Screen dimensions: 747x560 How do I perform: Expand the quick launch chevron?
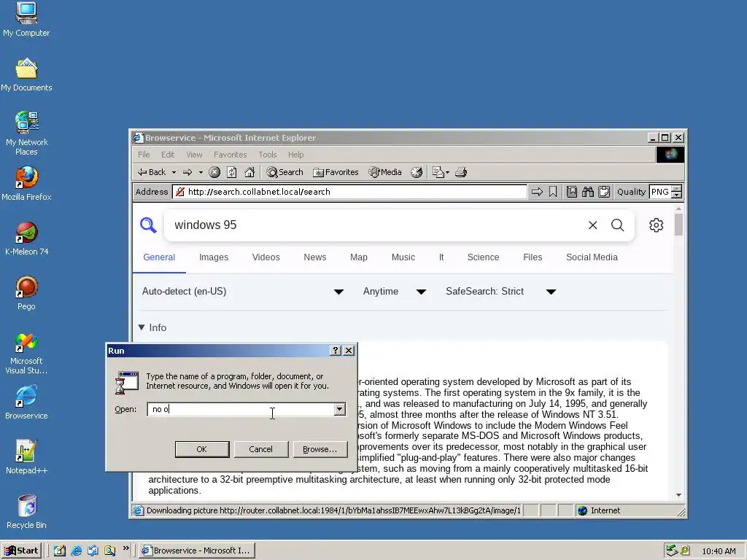point(125,548)
